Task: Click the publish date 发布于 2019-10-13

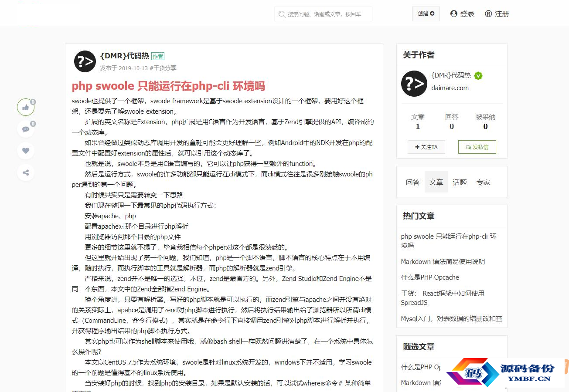Action: coord(124,68)
